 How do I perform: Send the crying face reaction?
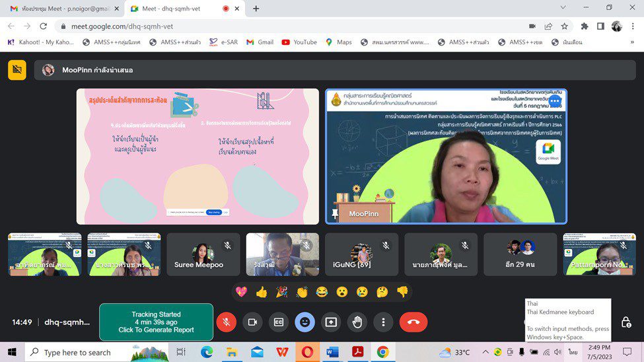(x=362, y=292)
